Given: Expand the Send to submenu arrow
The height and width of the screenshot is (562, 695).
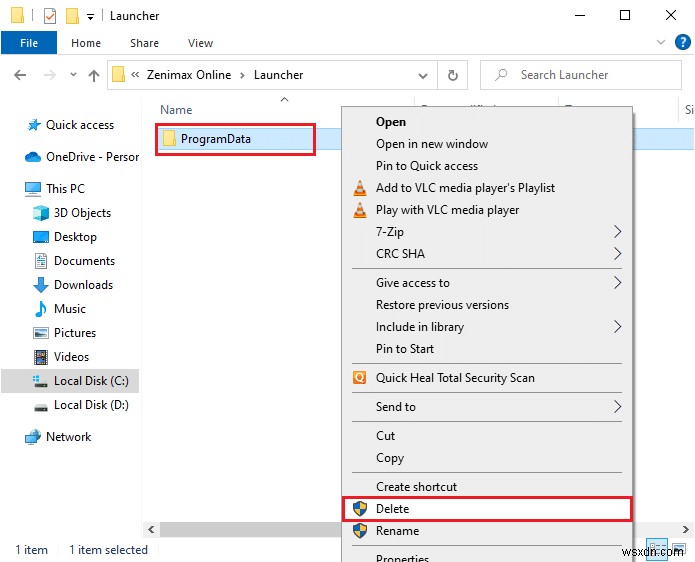Looking at the screenshot, I should (x=617, y=407).
